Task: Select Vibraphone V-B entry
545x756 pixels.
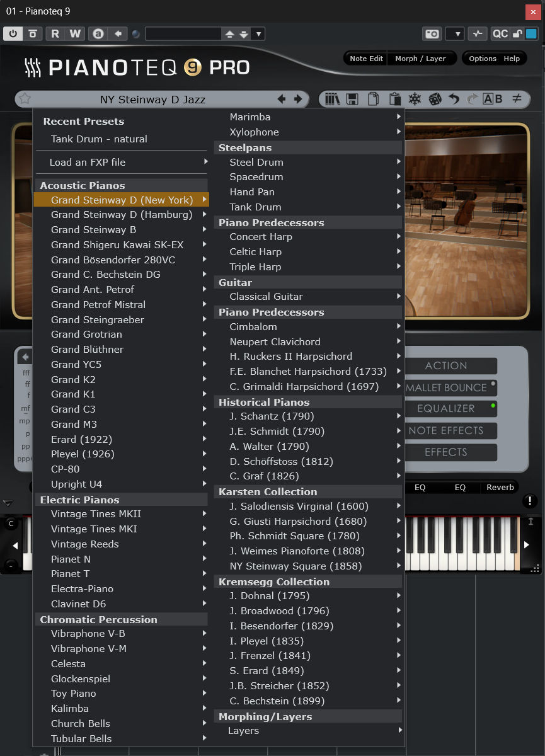Action: point(121,634)
